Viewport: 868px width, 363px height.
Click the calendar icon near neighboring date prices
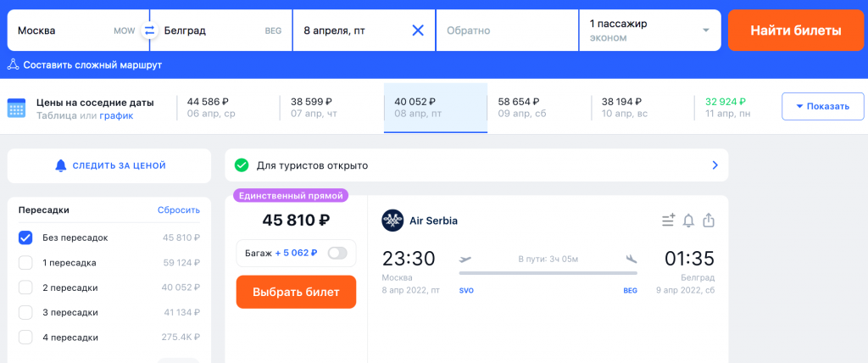[17, 108]
